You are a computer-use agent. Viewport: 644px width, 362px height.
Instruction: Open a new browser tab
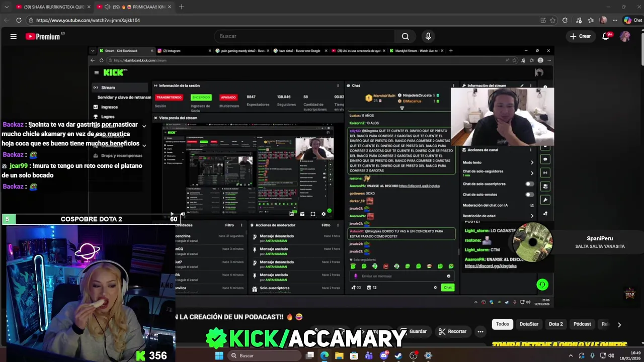tap(182, 7)
